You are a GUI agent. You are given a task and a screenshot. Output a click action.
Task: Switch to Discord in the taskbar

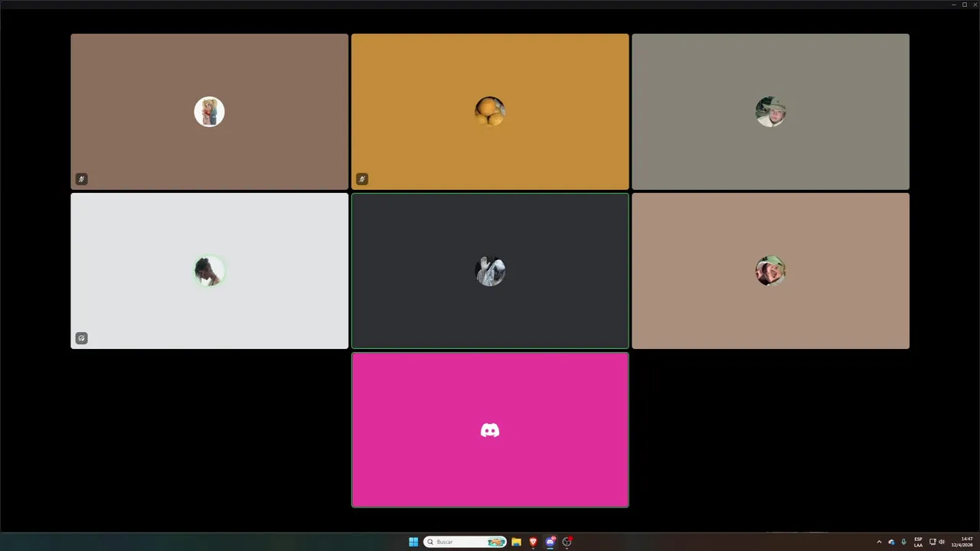pos(550,542)
